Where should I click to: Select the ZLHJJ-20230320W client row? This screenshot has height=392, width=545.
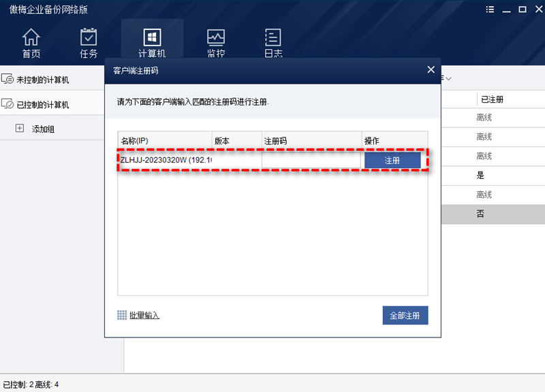[163, 159]
